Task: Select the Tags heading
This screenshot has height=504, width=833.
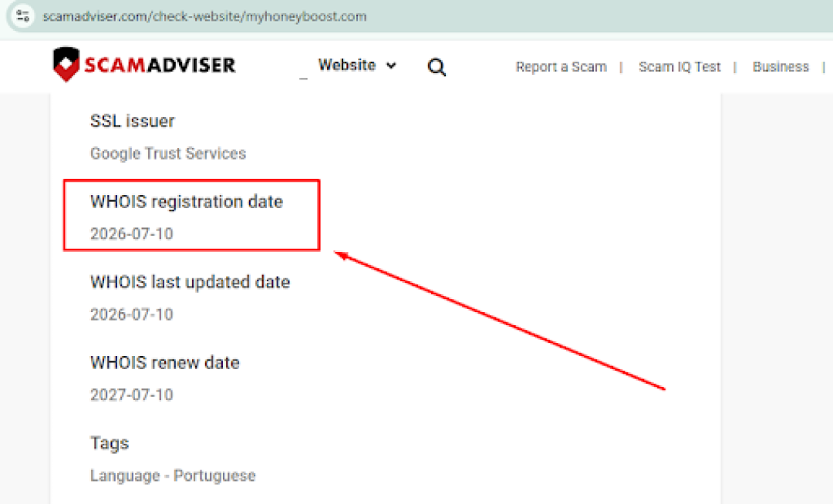Action: click(x=110, y=443)
